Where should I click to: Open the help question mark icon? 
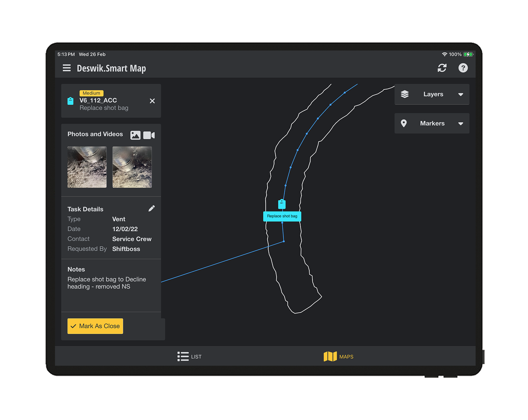point(463,68)
